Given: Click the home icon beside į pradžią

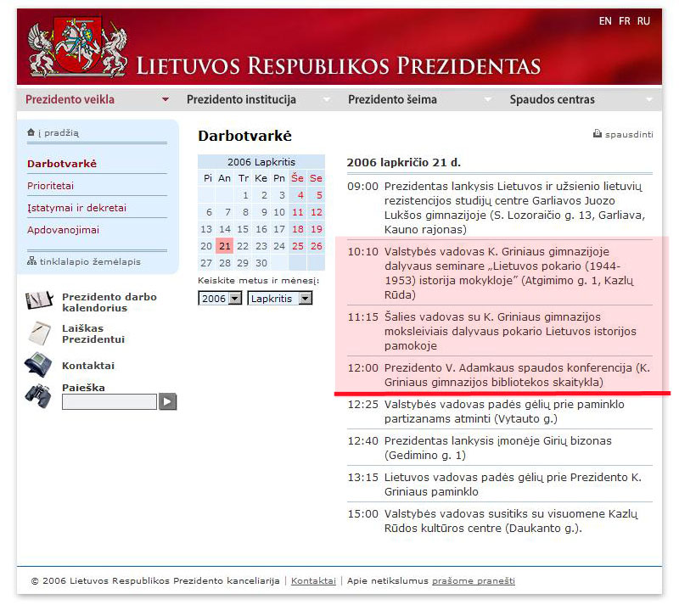Looking at the screenshot, I should pyautogui.click(x=31, y=132).
